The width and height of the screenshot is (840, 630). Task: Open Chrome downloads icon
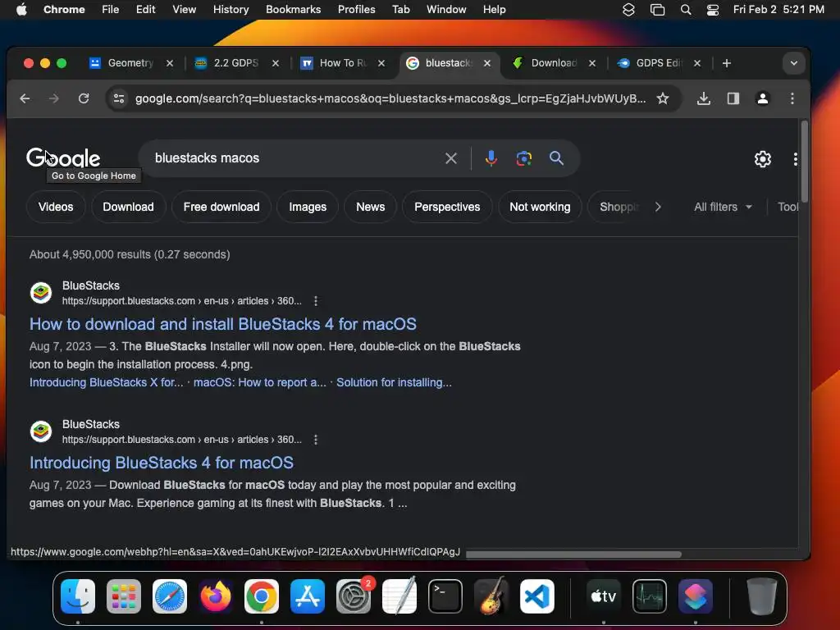(x=703, y=98)
